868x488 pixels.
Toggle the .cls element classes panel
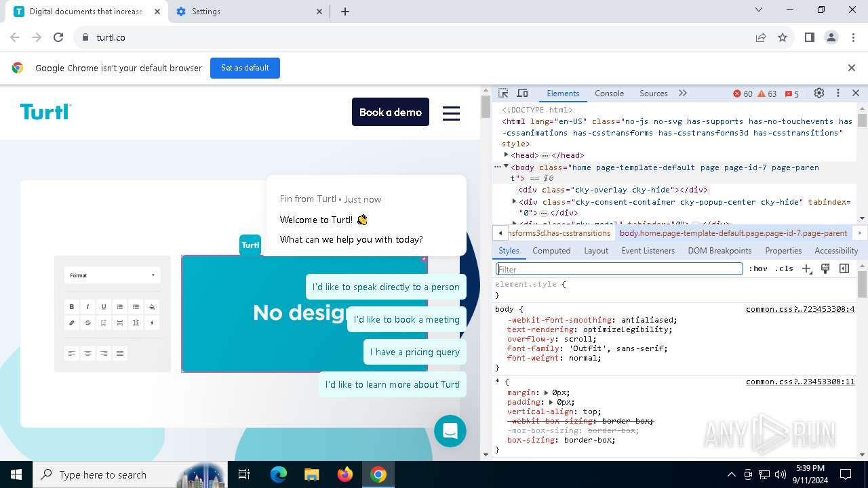coord(784,269)
